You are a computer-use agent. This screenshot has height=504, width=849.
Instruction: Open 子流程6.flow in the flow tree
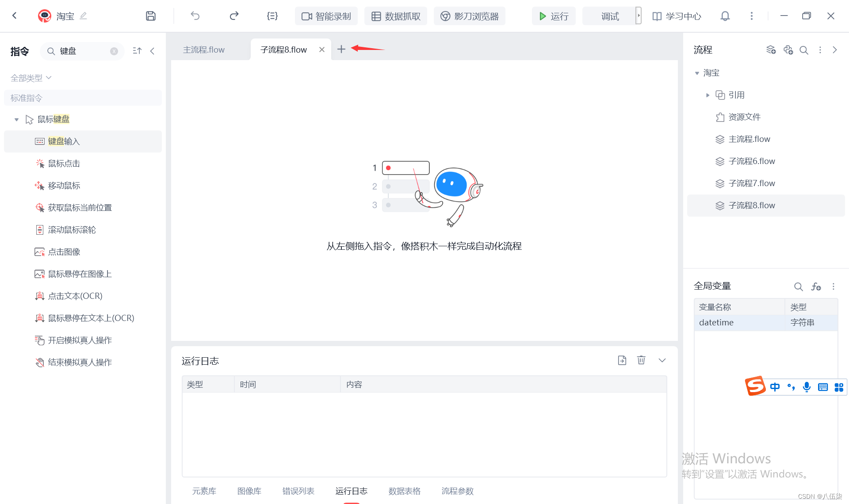pyautogui.click(x=751, y=161)
